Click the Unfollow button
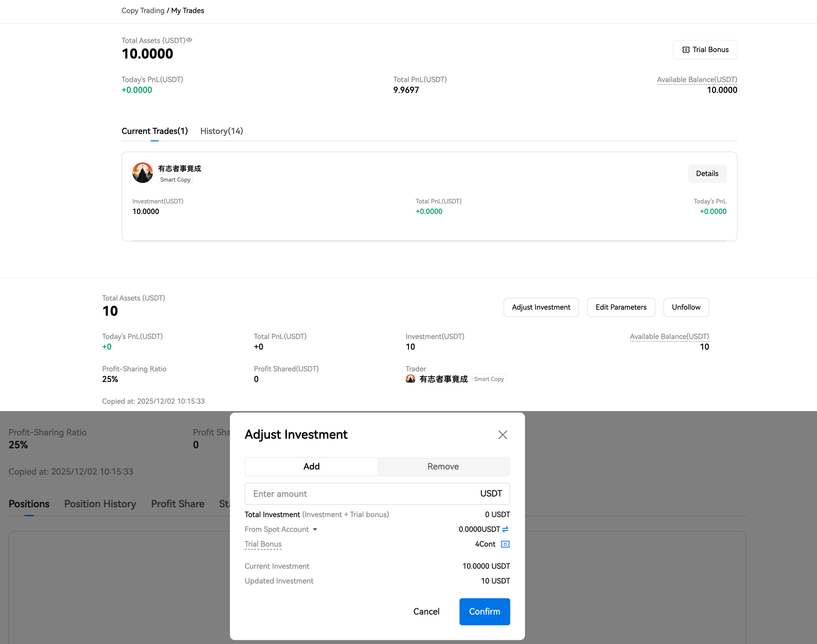 (x=685, y=307)
